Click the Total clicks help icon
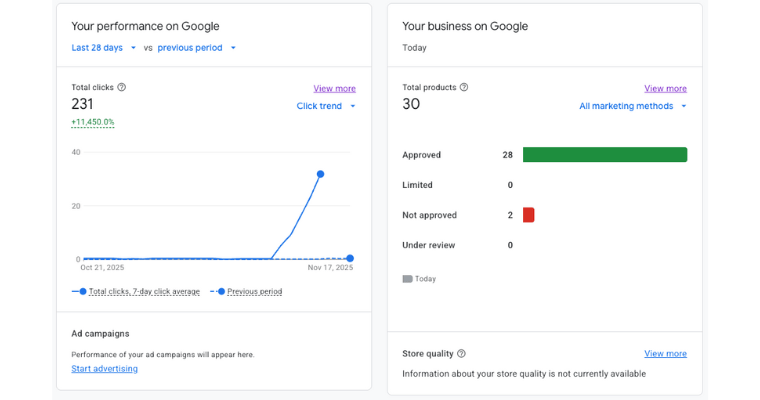The image size is (760, 400). pyautogui.click(x=122, y=87)
